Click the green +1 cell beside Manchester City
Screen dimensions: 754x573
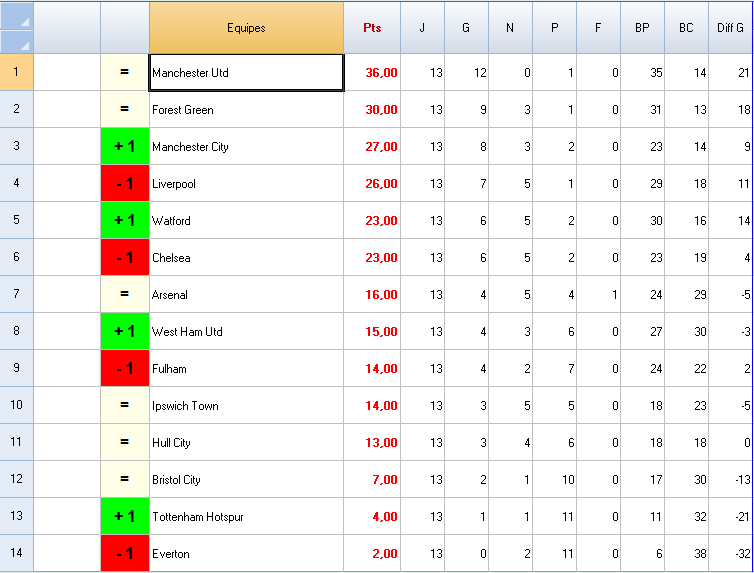(x=125, y=147)
